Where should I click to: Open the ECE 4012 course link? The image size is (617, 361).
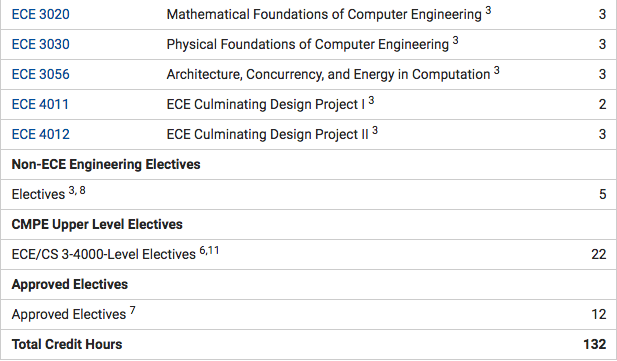[41, 134]
